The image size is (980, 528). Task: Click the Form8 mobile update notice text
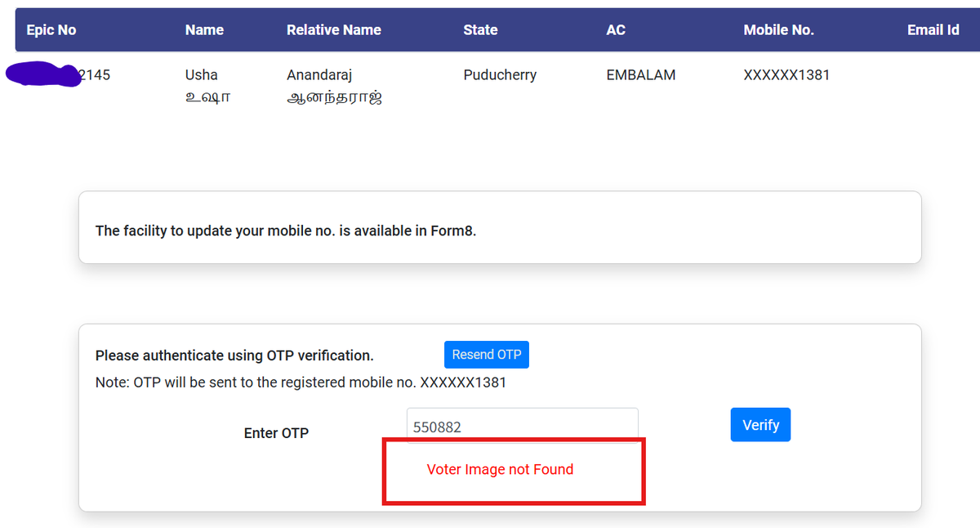pos(286,231)
